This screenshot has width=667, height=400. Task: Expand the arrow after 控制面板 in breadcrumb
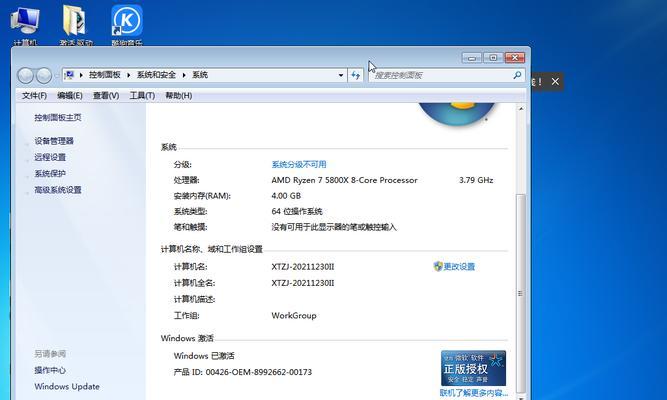pos(128,75)
